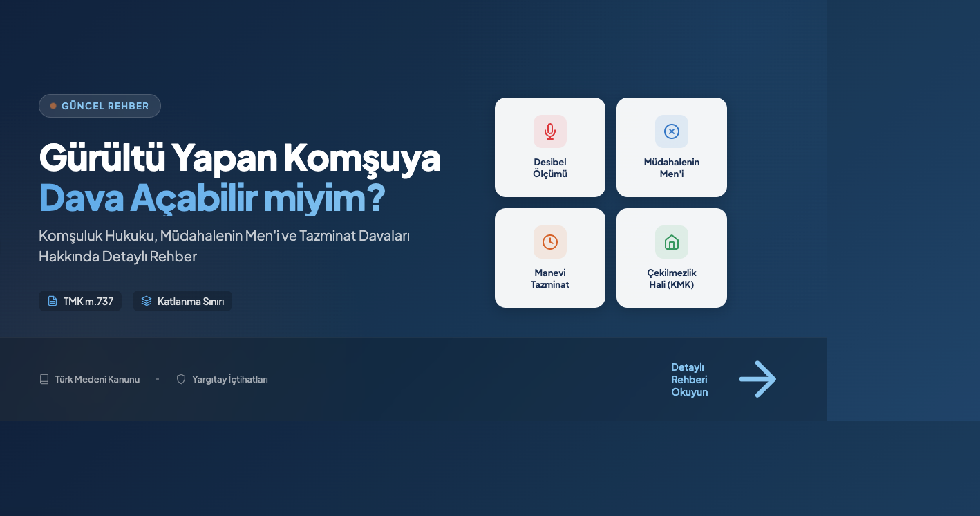The width and height of the screenshot is (980, 516).
Task: Click the document icon beside TMK m.737
Action: [x=53, y=301]
